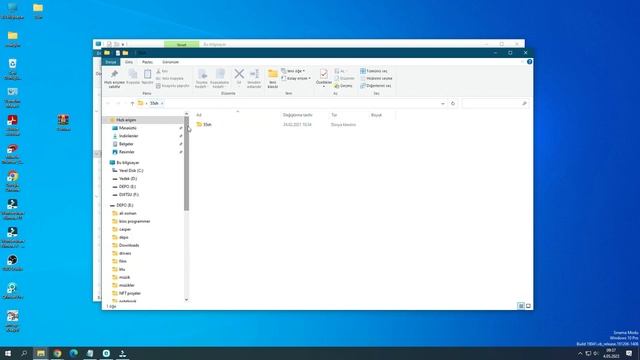This screenshot has width=640, height=360.
Task: Click the search box in the Explorer window
Action: 495,104
